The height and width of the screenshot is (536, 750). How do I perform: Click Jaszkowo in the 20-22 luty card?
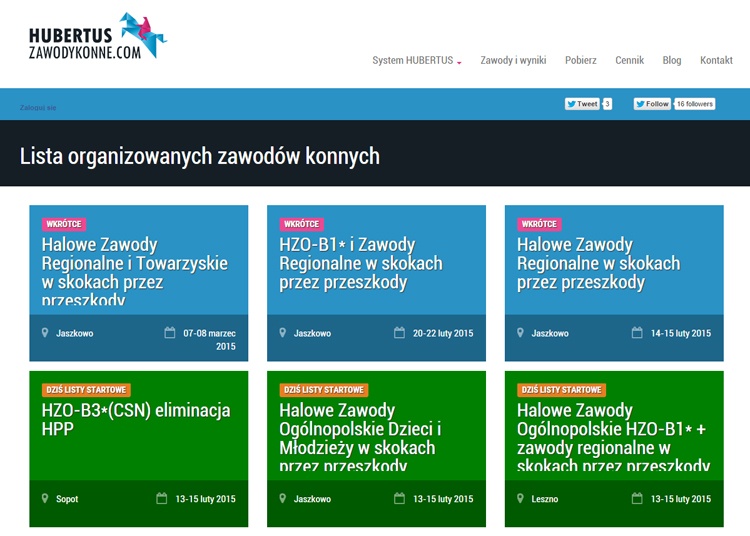click(312, 333)
